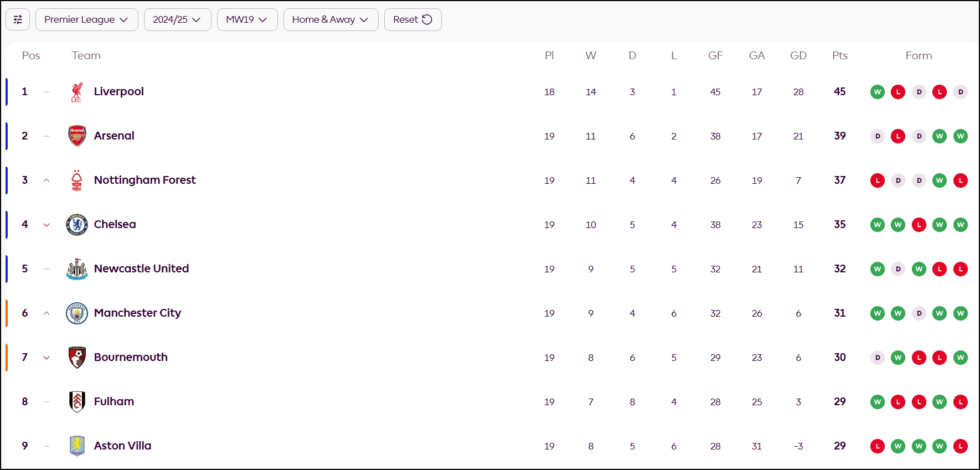Click the Pts column header

(839, 55)
